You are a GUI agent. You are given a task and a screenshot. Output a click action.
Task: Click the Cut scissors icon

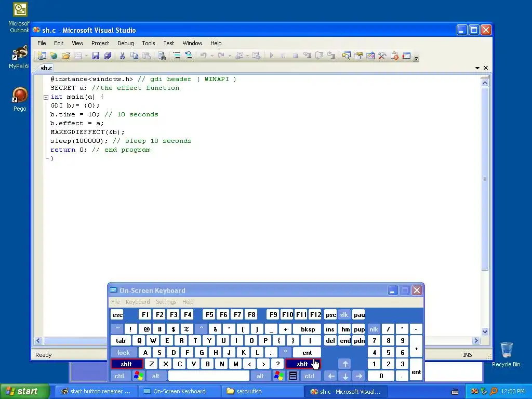tap(122, 56)
